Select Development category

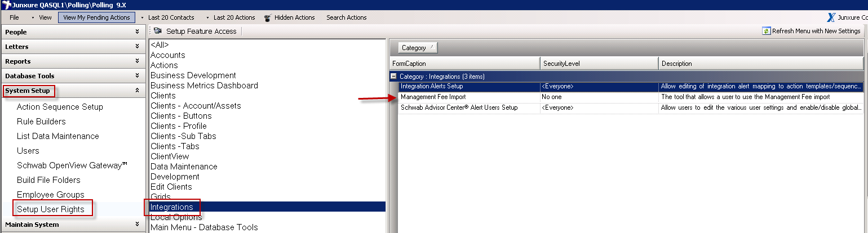click(267, 177)
